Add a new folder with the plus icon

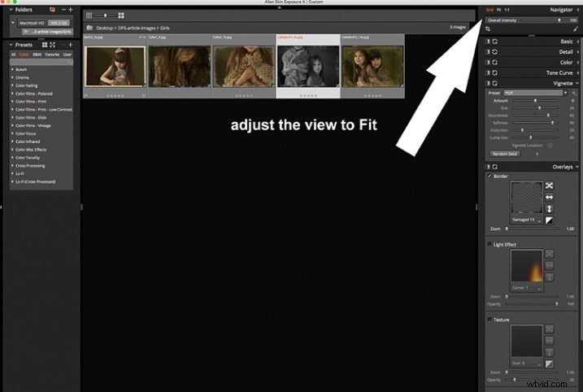[x=72, y=9]
